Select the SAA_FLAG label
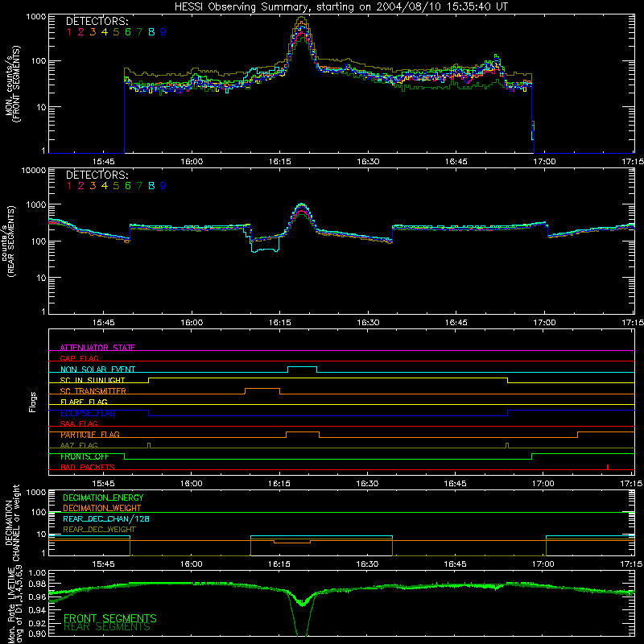 tap(79, 424)
